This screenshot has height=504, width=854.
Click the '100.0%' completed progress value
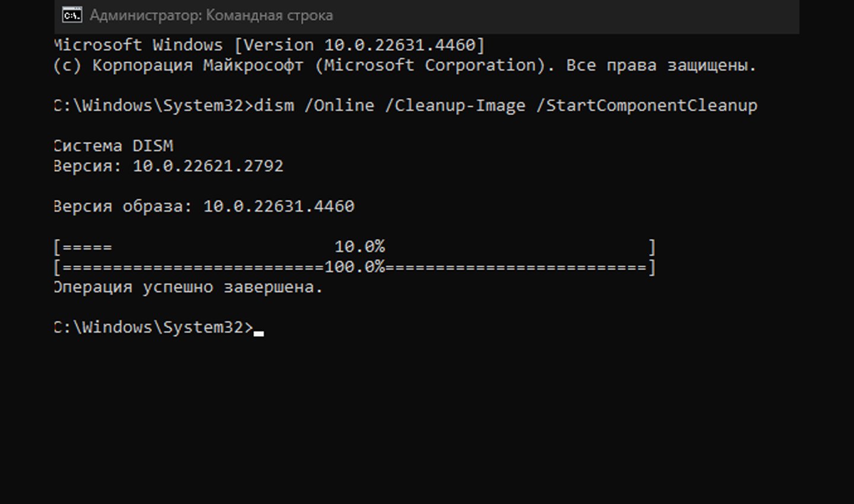[x=355, y=267]
